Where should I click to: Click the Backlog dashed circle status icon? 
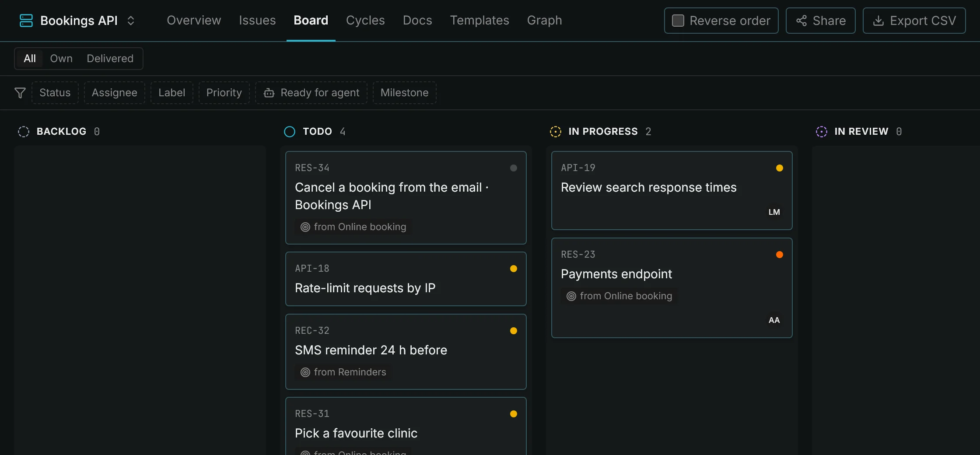(24, 132)
